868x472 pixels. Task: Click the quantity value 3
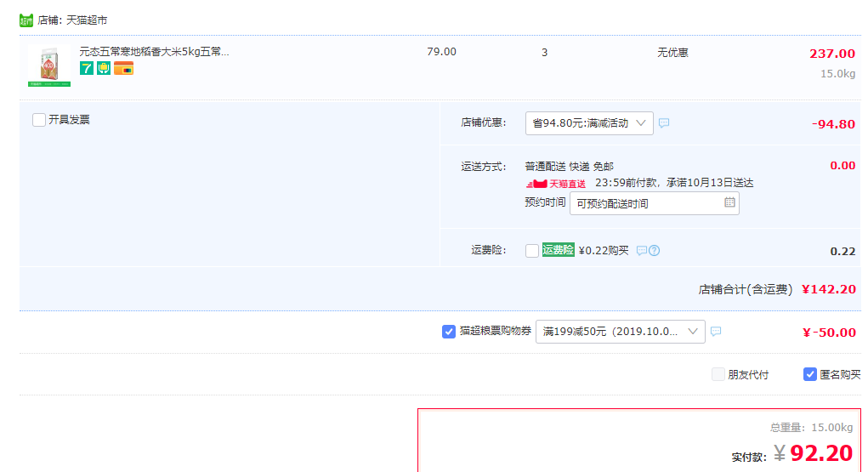545,53
